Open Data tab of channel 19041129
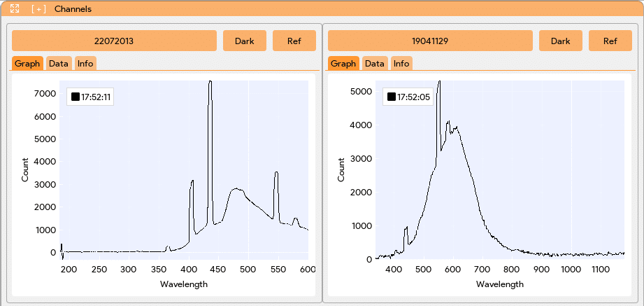 tap(375, 63)
